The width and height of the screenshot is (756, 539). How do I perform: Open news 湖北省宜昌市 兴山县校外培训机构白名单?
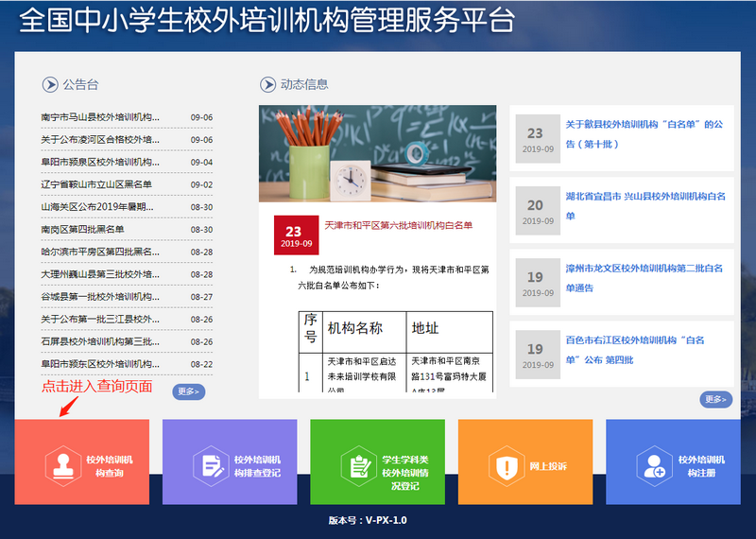coord(645,206)
